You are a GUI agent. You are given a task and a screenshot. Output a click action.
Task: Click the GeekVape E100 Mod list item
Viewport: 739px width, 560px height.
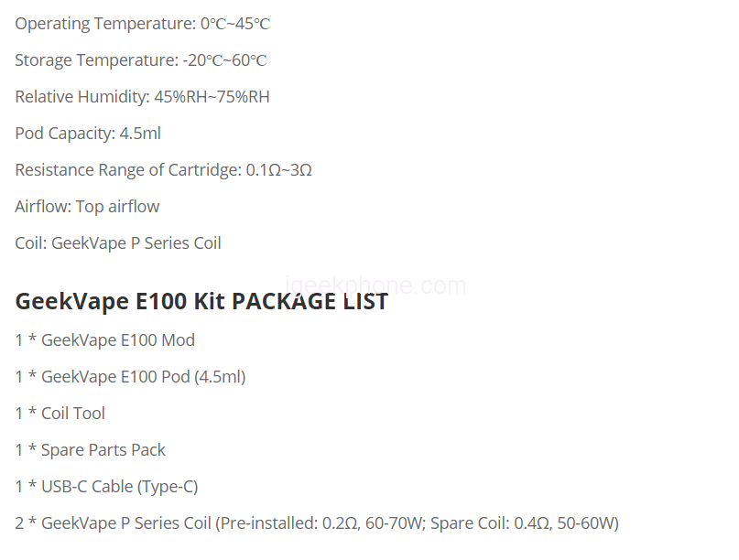click(x=105, y=340)
